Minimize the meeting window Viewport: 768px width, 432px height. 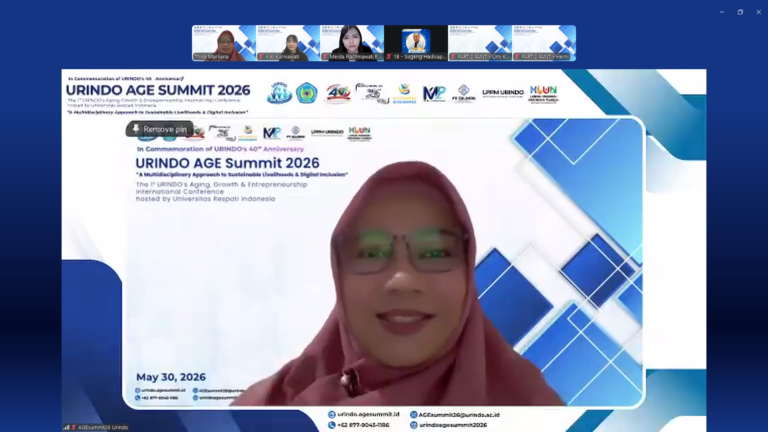[722, 12]
